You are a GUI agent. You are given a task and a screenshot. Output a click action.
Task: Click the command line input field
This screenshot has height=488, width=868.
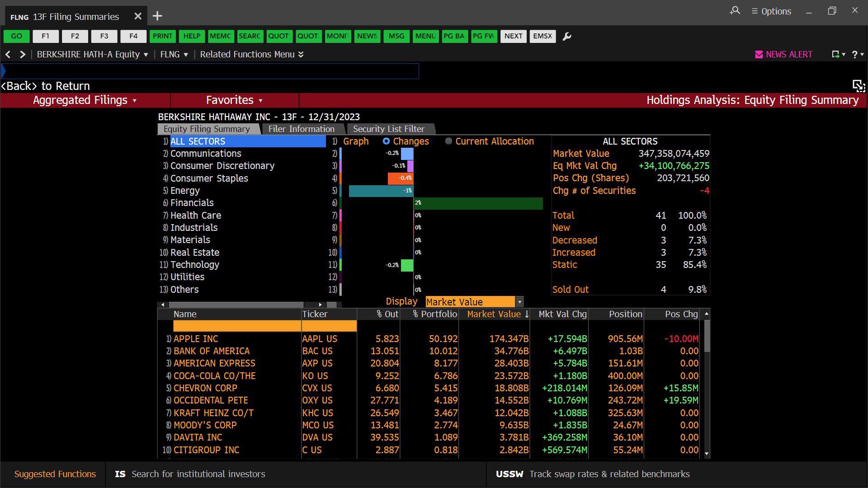tap(210, 71)
